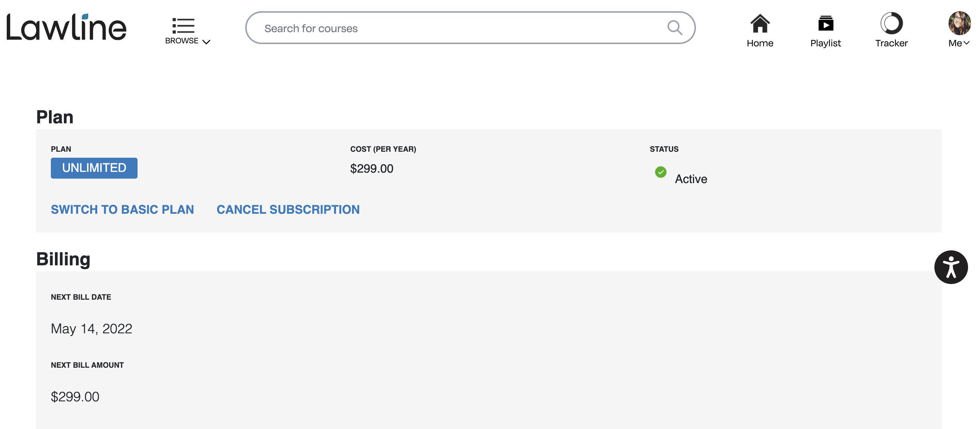980x429 pixels.
Task: Click the green Active status checkmark
Action: [660, 172]
